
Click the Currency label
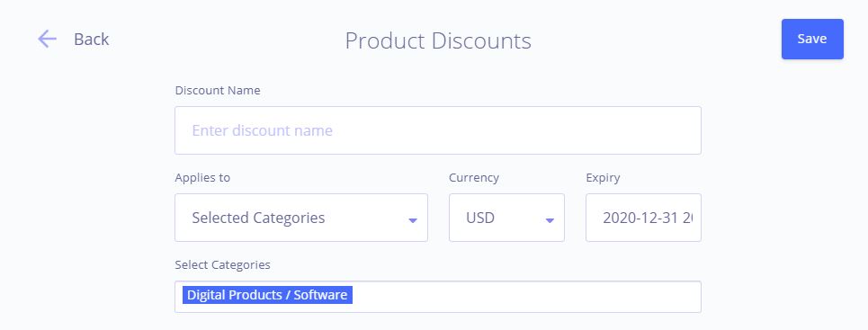click(x=474, y=178)
